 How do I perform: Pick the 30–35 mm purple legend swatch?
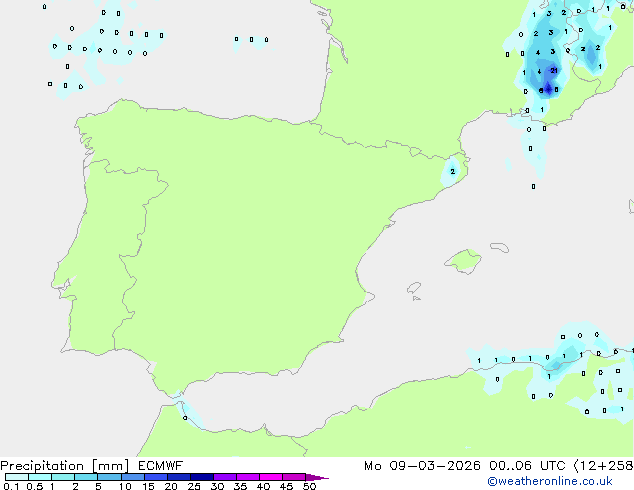tap(225, 477)
